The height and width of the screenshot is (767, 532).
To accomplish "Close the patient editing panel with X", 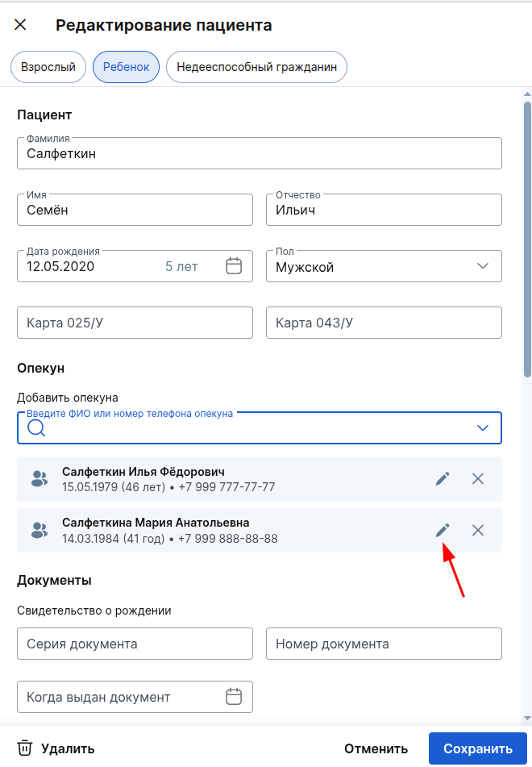I will (x=20, y=24).
